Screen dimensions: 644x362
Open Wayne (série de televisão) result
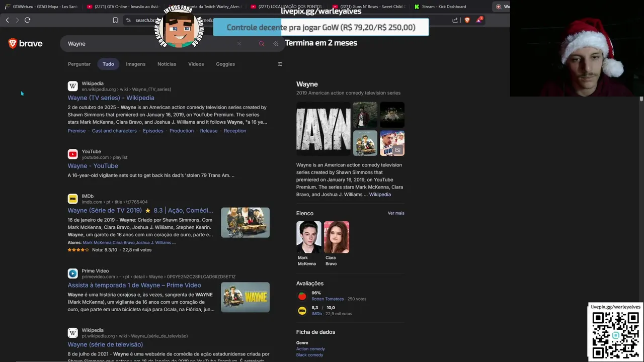[105, 344]
